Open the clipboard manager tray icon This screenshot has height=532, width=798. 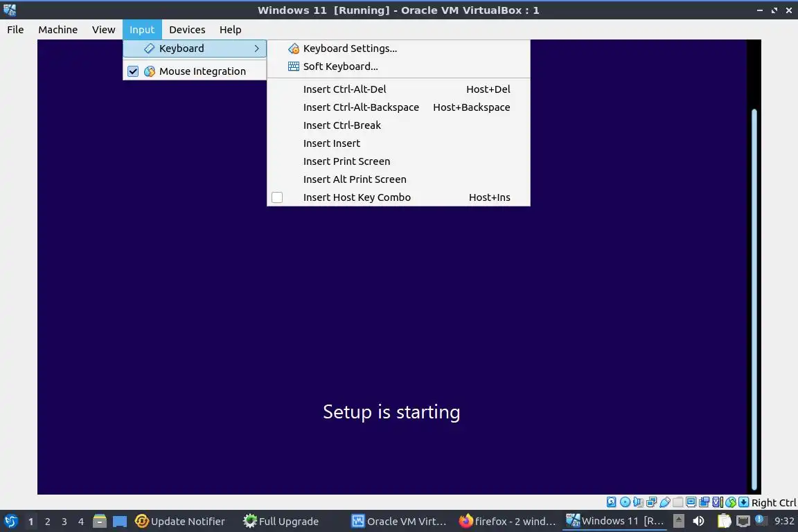(724, 521)
